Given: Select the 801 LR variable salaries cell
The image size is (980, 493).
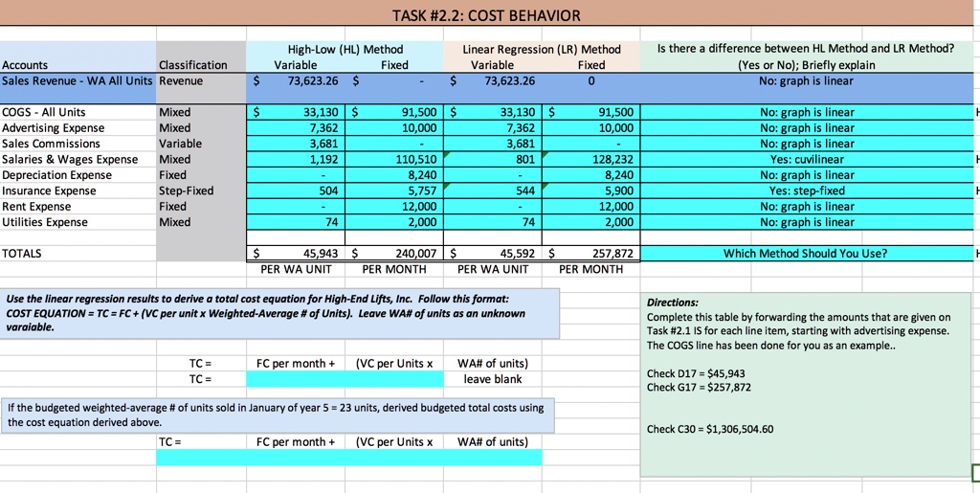Looking at the screenshot, I should point(492,159).
